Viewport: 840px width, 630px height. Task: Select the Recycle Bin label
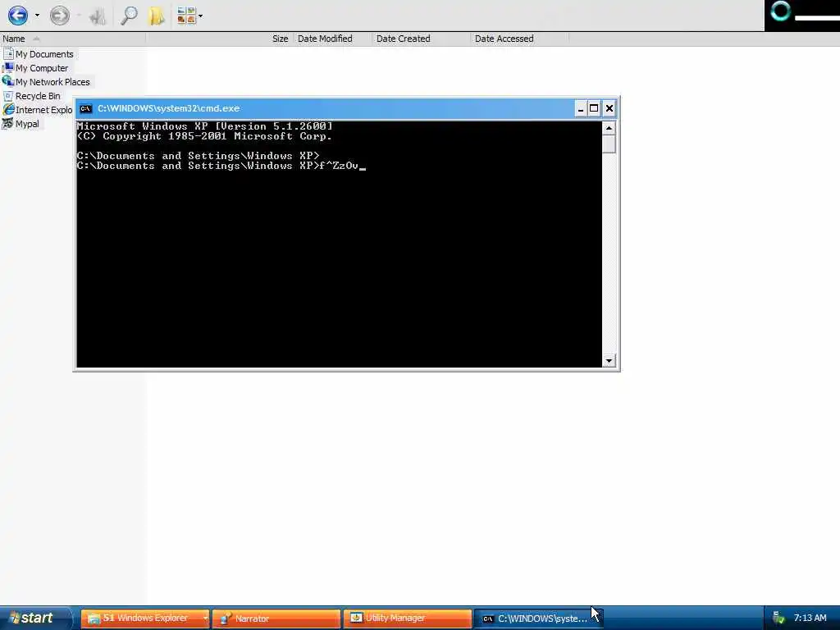(x=38, y=96)
